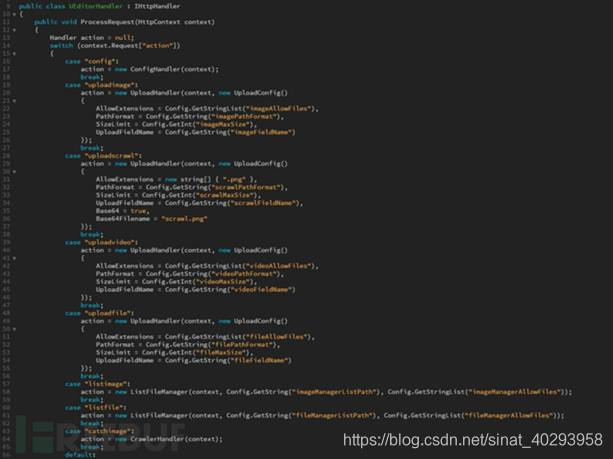
Task: Click the 'Handler action = null;' line
Action: click(92, 38)
